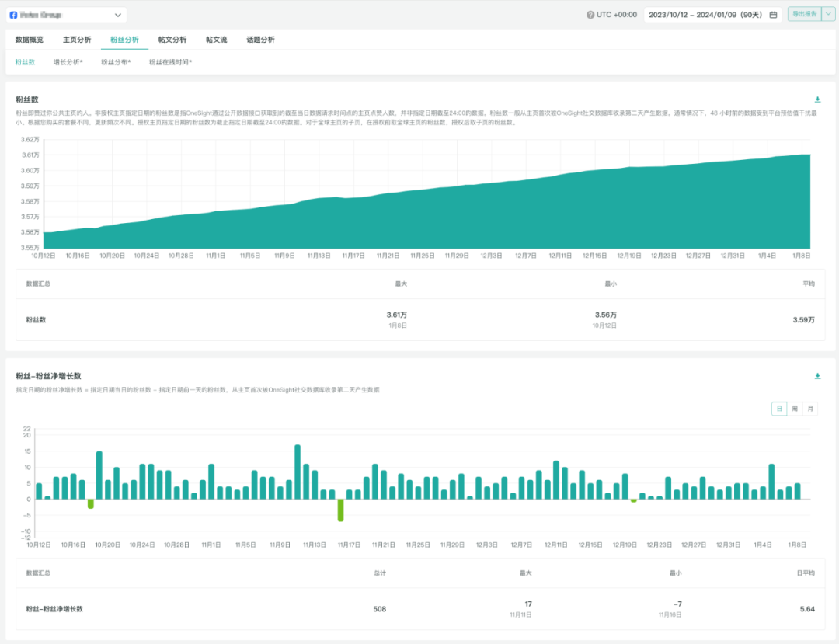Select the 粉丝数 sub-tab
Viewport: 839px width, 644px height.
point(25,62)
